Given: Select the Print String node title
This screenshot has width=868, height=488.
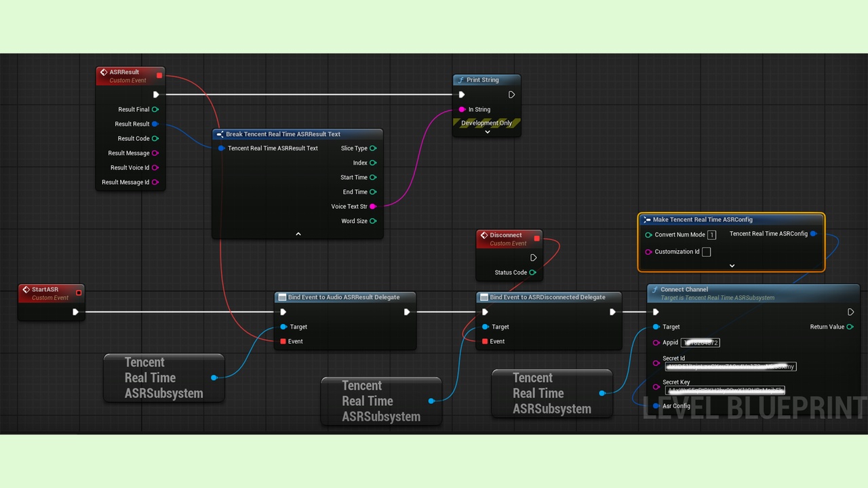Looking at the screenshot, I should coord(482,80).
